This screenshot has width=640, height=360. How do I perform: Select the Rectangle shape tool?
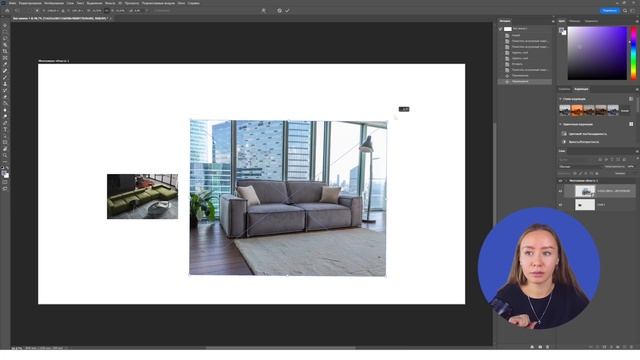[5, 142]
